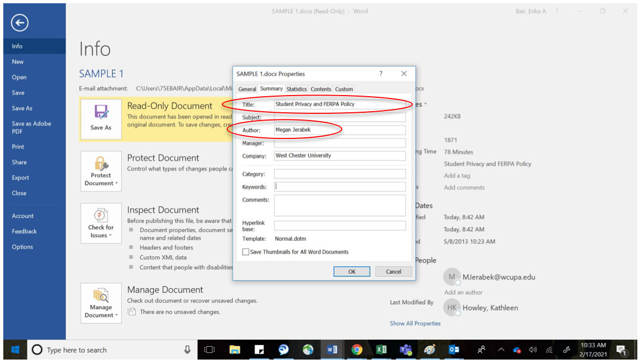The image size is (642, 364).
Task: Open the Manage Document dropdown button
Action: [101, 303]
